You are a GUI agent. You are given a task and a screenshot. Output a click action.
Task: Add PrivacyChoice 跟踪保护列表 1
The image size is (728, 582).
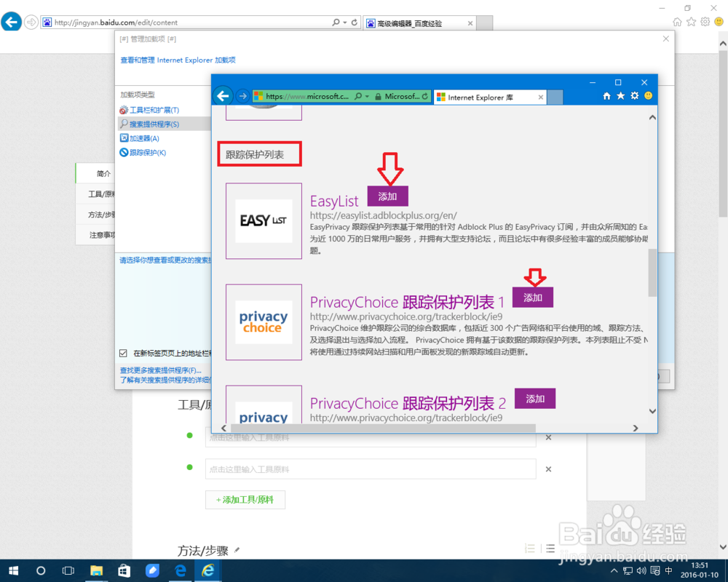point(533,298)
